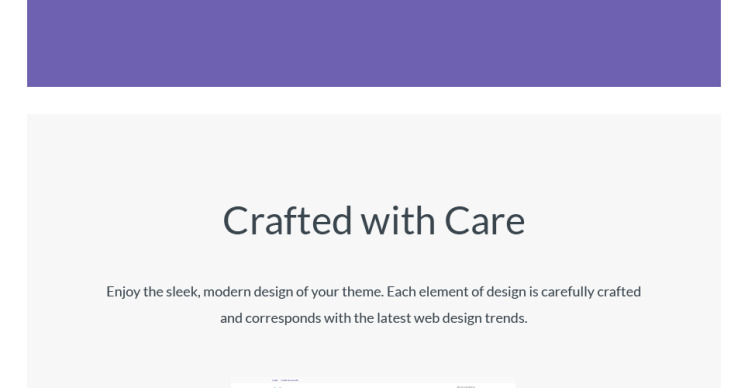Open the theme preview screenshot thumbnail

point(373,384)
